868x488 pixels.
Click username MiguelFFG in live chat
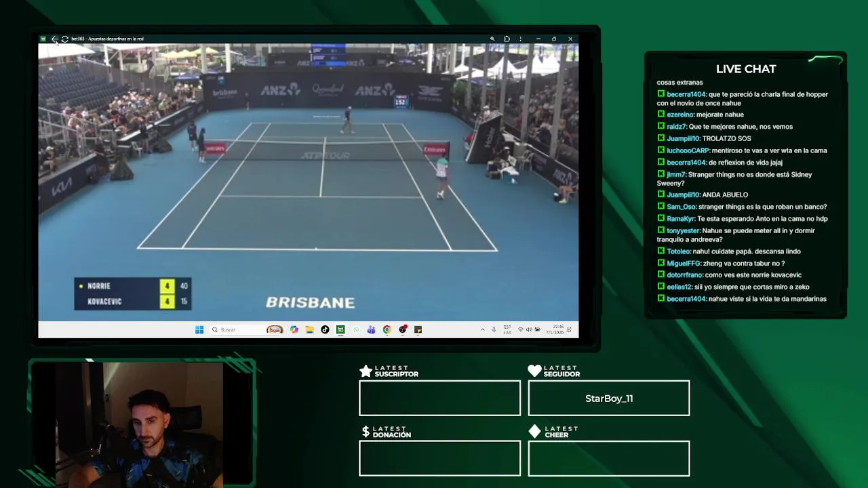pyautogui.click(x=684, y=264)
